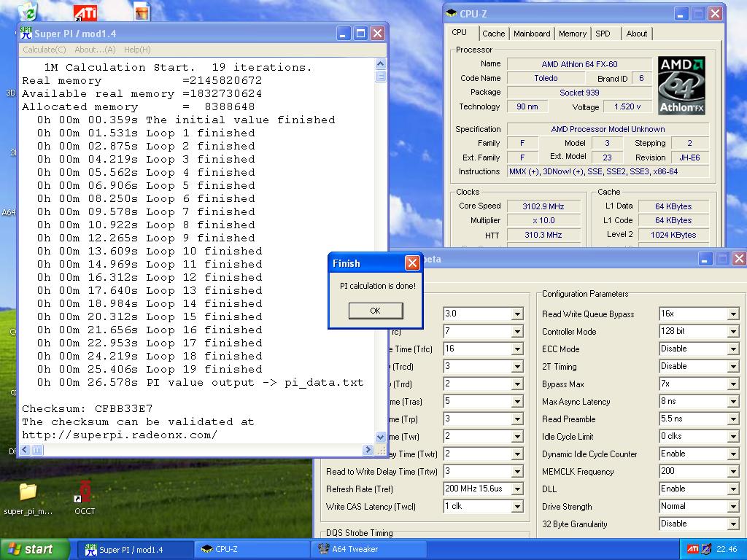Click the Core Speed value '3102.9 MHz'
Image resolution: width=747 pixels, height=560 pixels.
543,206
